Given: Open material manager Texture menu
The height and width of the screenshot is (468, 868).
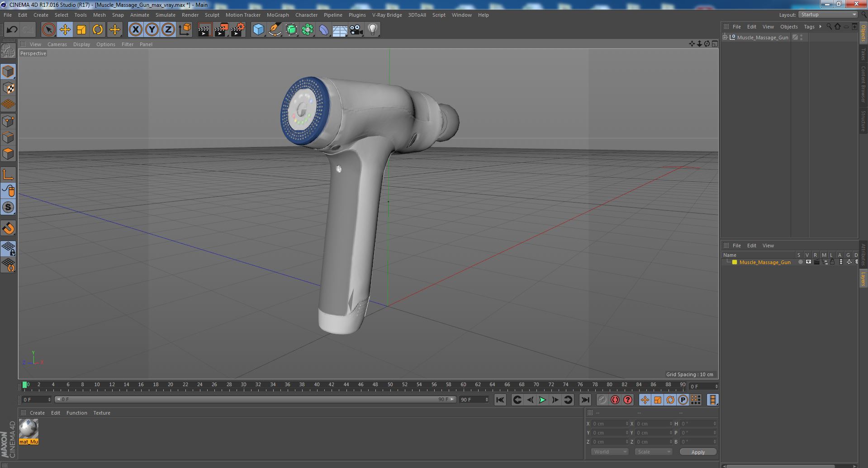Looking at the screenshot, I should [102, 413].
